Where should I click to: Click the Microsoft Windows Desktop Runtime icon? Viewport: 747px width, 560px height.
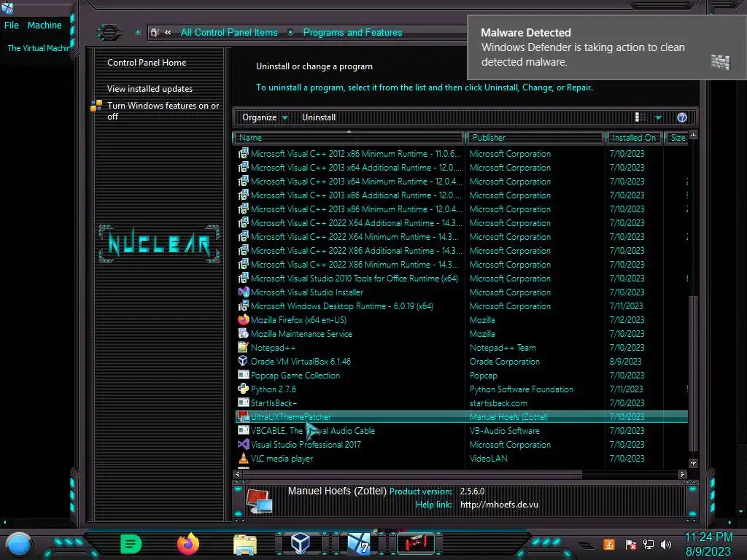tap(244, 306)
